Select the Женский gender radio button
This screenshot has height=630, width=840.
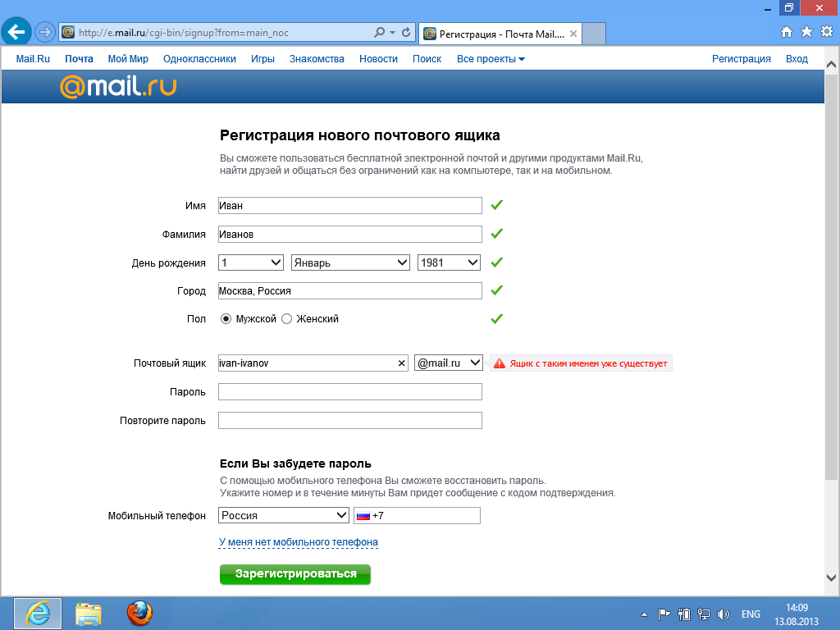point(286,319)
